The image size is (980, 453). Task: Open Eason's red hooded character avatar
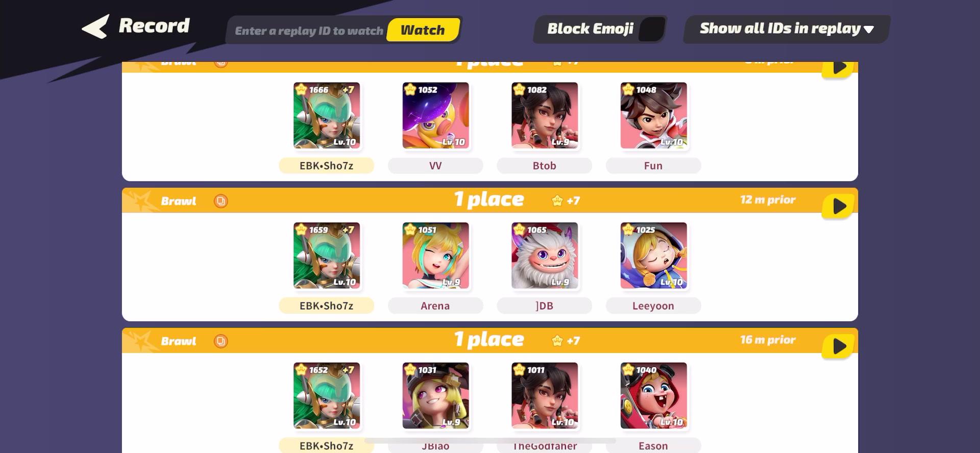[x=653, y=395]
